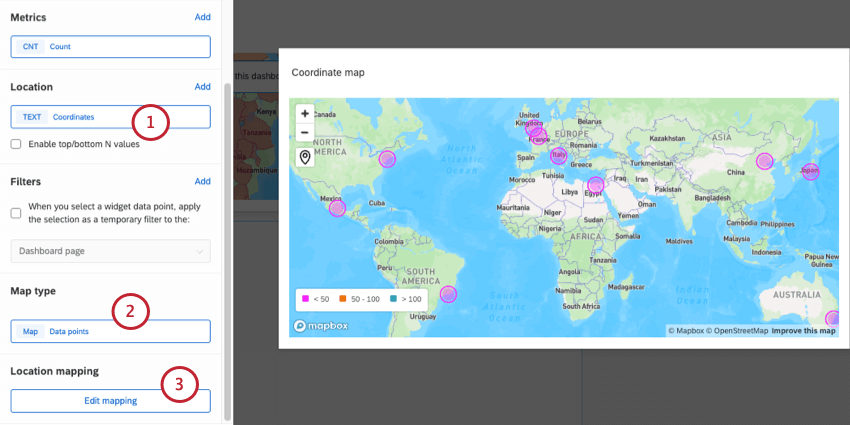Select the data point near Mexico

coord(337,208)
